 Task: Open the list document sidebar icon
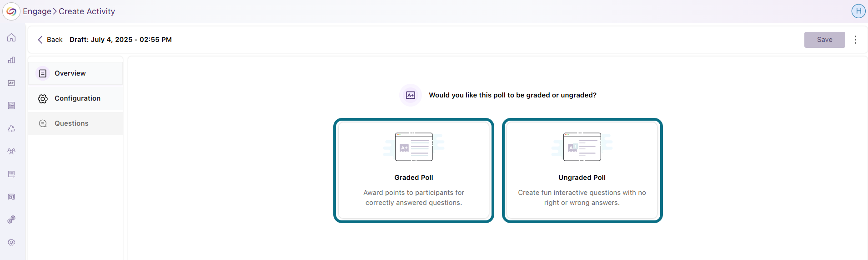[11, 174]
